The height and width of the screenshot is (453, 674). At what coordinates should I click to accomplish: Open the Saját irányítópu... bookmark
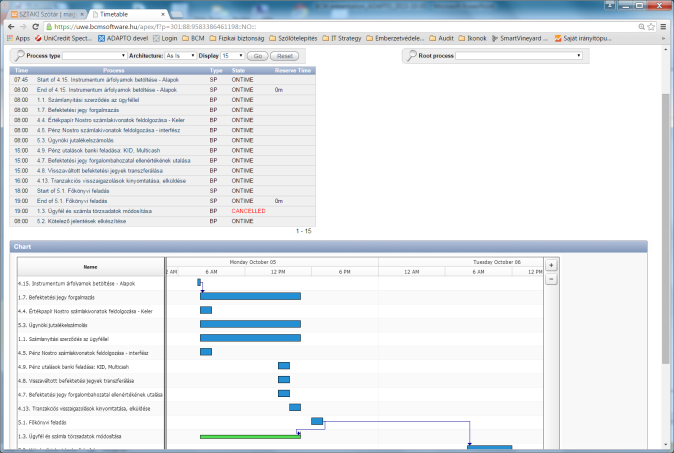pyautogui.click(x=582, y=38)
